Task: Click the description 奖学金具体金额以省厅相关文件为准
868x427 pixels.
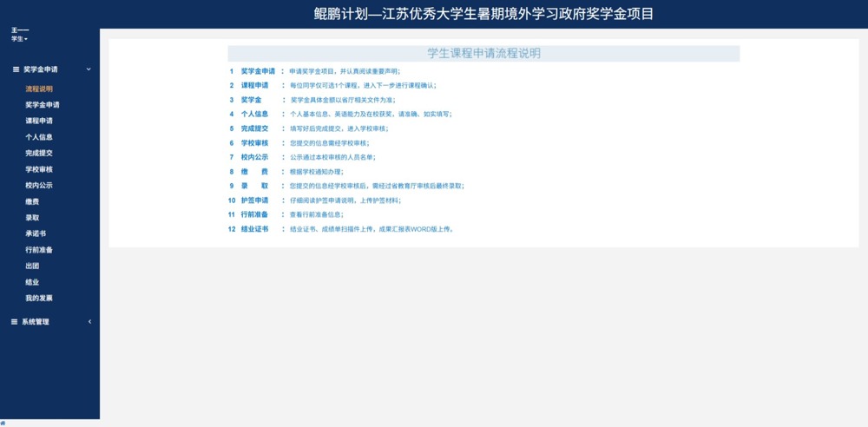Action: pos(343,101)
